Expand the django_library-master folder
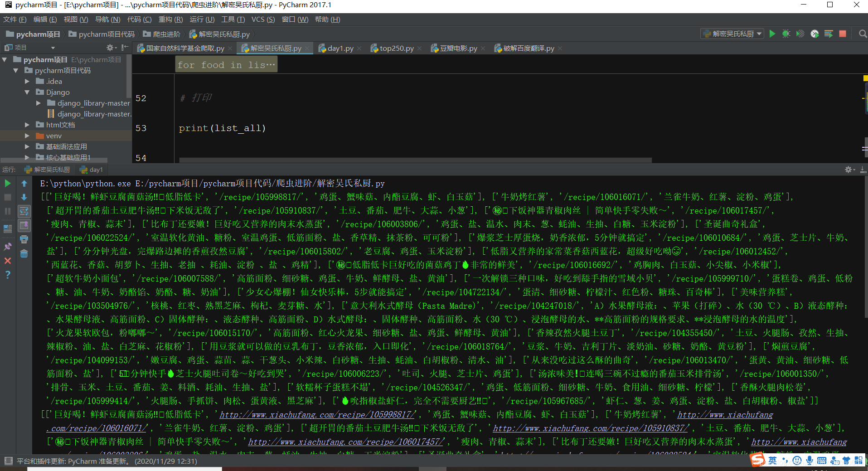868x471 pixels. [x=39, y=103]
